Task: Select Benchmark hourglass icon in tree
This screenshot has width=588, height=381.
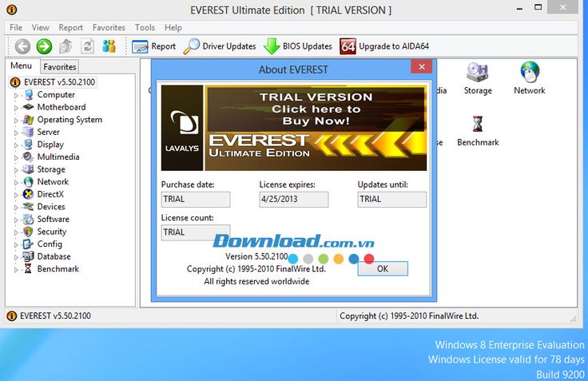Action: 28,268
